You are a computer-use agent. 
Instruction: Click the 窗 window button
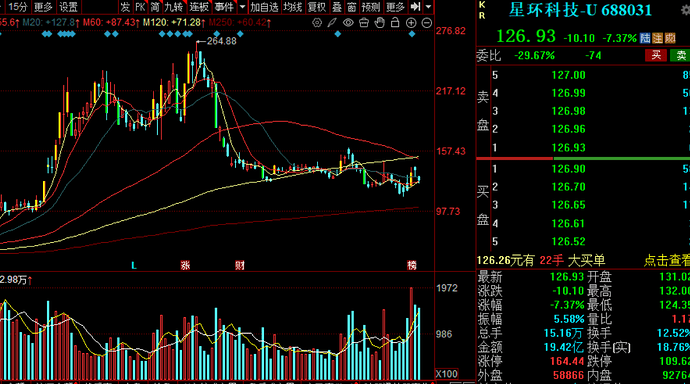pyautogui.click(x=352, y=7)
